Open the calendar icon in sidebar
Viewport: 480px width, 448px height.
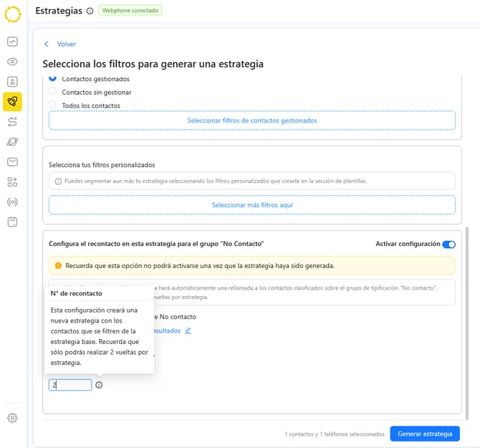coord(12,222)
